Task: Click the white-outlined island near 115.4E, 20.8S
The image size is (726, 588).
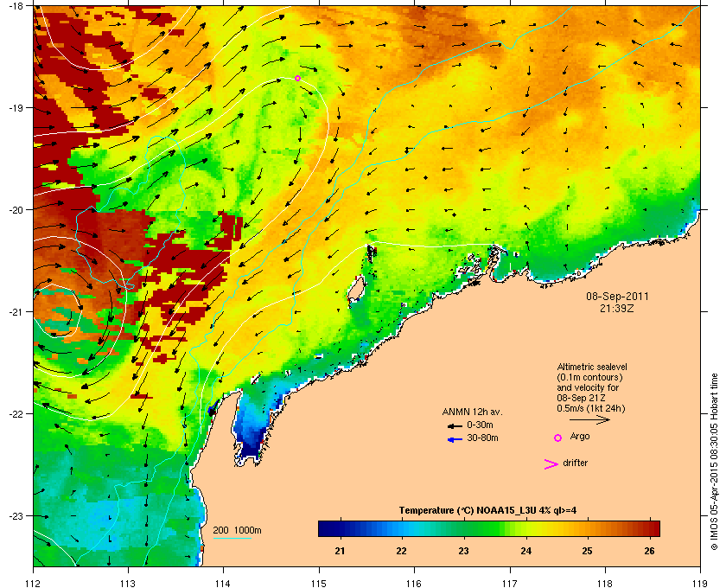Action: (355, 290)
